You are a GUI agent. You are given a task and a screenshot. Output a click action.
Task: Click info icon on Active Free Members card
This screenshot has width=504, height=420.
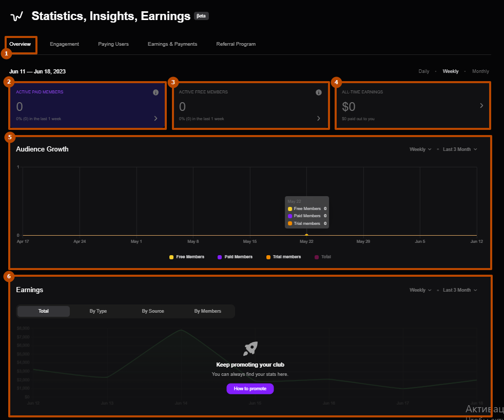[x=318, y=92]
